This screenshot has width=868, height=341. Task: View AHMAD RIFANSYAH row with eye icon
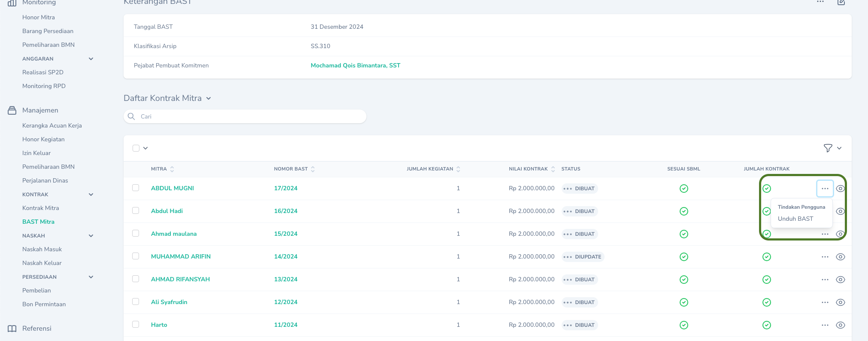click(x=841, y=280)
